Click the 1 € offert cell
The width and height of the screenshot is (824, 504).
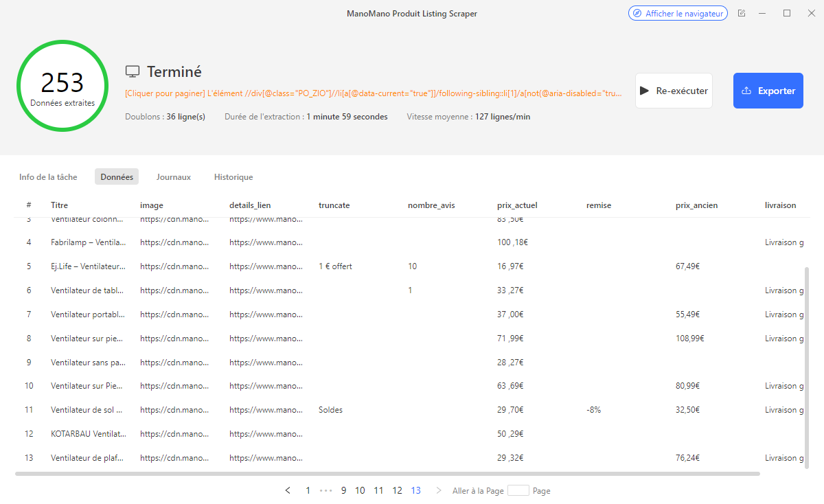(x=335, y=266)
